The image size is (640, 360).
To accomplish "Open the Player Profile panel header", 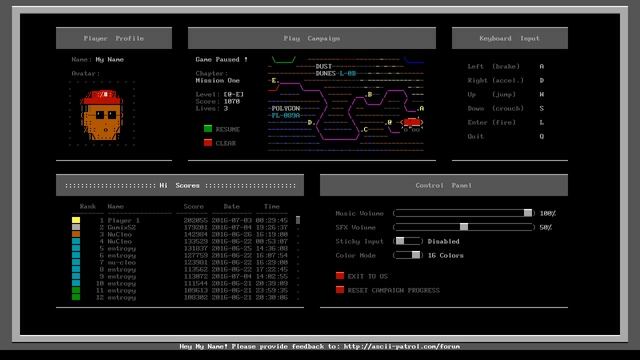I will [x=114, y=38].
